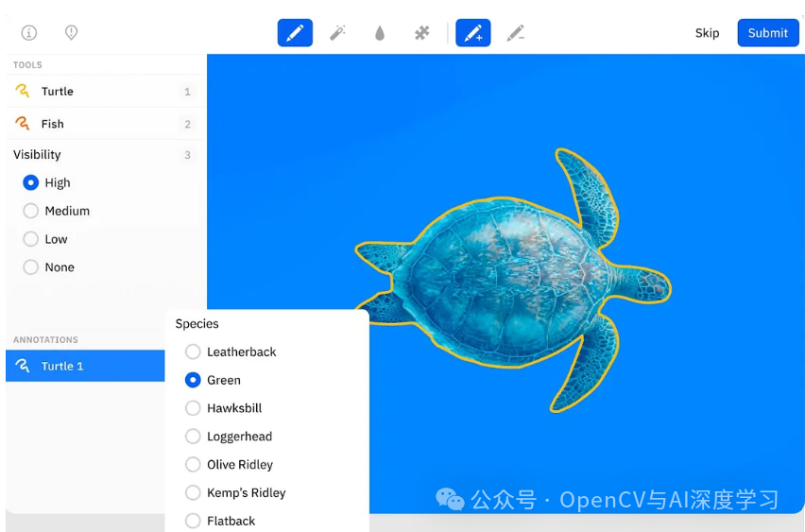Click the ANNOTATIONS panel header

click(45, 340)
